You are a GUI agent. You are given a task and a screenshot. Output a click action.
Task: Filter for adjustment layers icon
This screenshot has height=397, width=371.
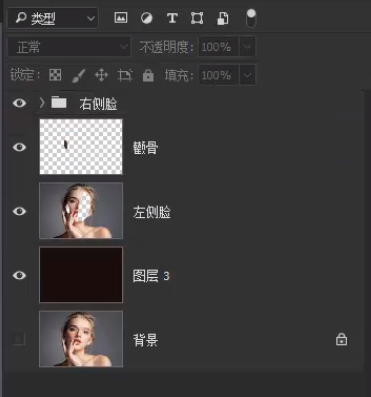tap(146, 18)
